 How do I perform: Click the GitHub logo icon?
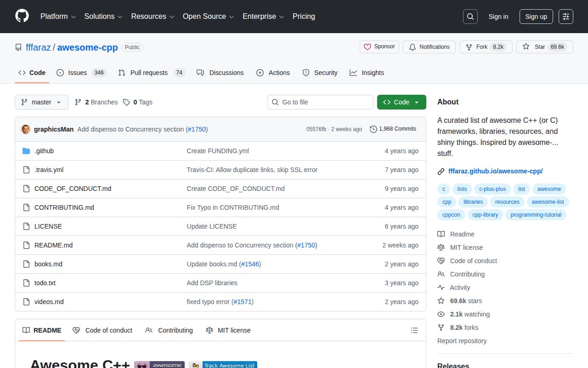[22, 16]
